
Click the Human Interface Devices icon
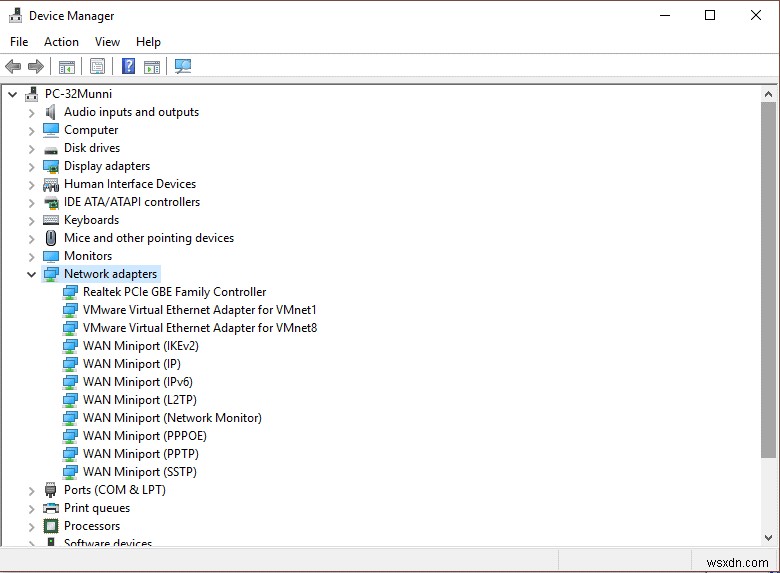click(x=51, y=185)
